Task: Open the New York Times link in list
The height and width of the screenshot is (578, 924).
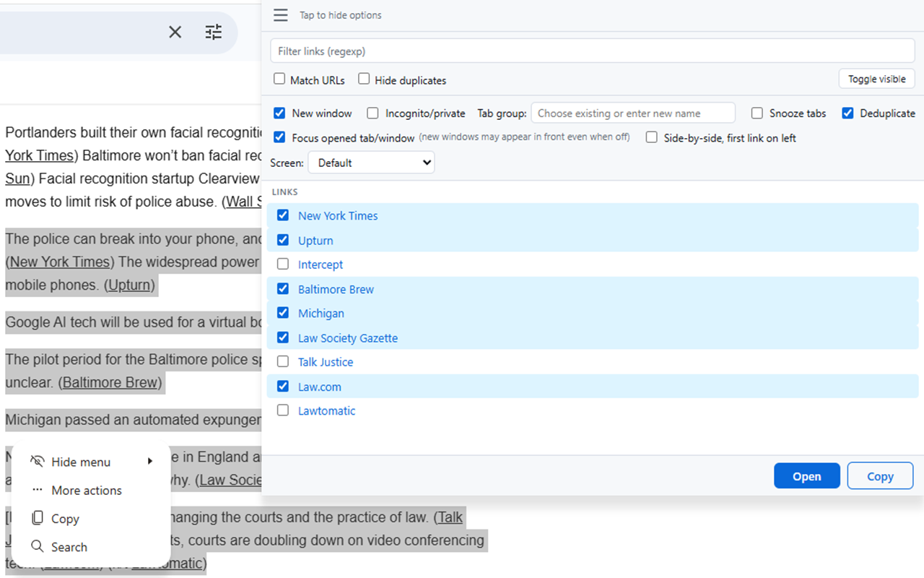Action: (338, 215)
